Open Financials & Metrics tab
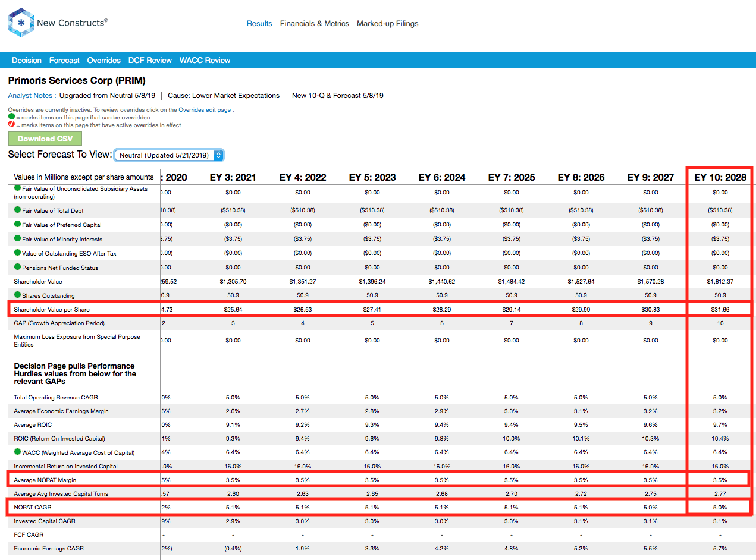This screenshot has width=756, height=560. (315, 24)
